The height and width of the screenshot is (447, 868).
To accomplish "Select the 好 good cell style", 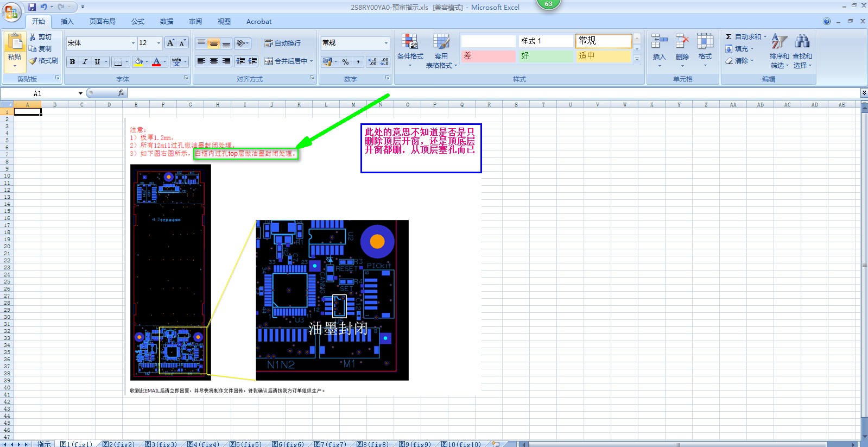I will click(546, 56).
